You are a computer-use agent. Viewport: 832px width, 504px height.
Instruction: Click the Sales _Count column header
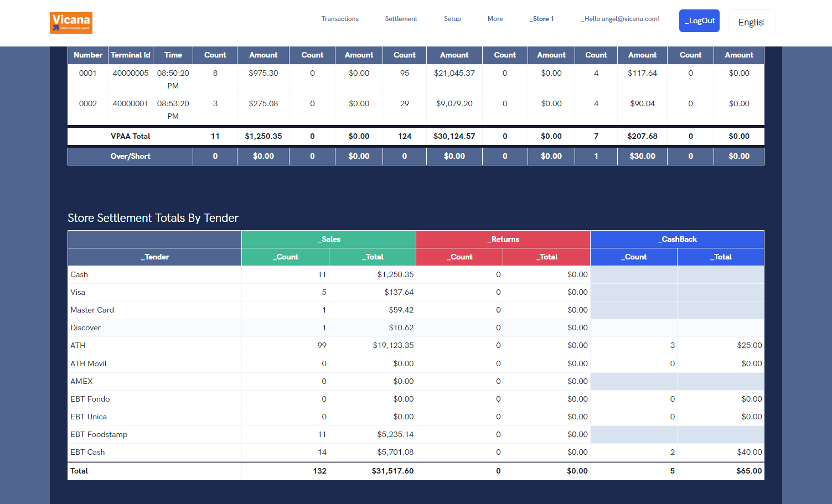[x=285, y=257]
